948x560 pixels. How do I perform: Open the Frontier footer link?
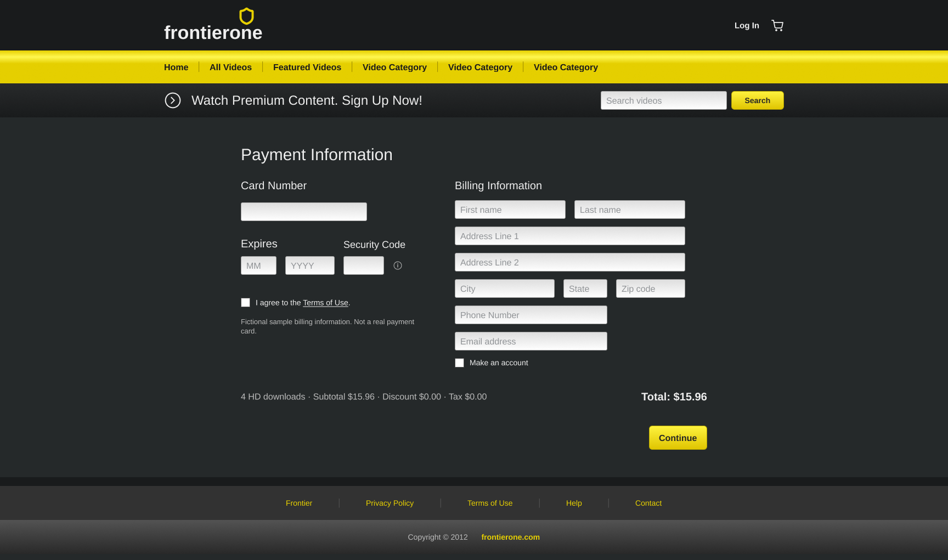pos(299,503)
